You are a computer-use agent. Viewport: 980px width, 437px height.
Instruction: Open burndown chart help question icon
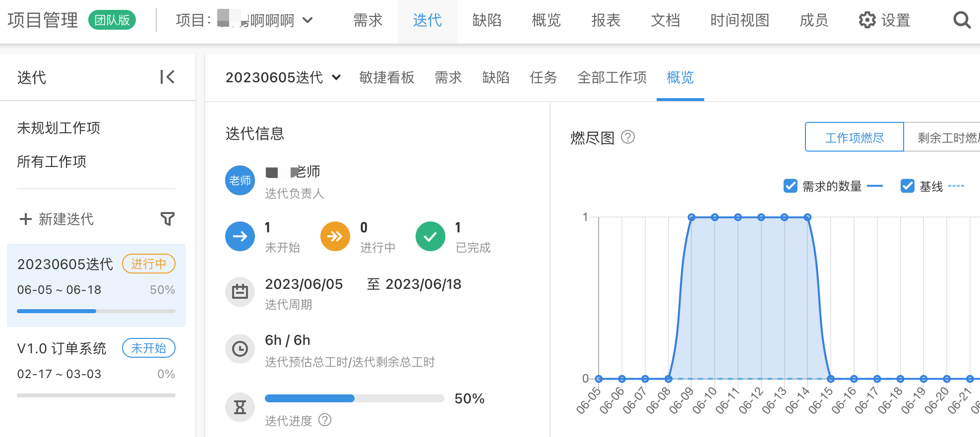[x=628, y=137]
